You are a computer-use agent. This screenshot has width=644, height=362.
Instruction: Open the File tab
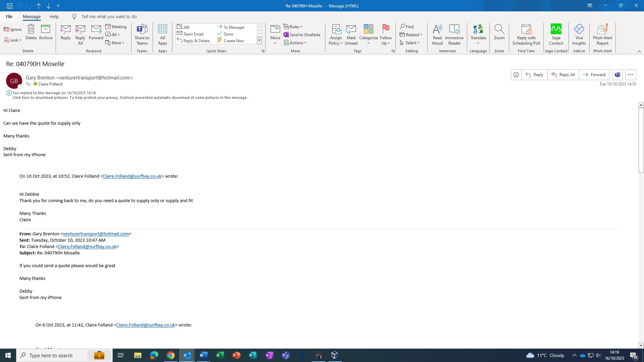(x=9, y=16)
